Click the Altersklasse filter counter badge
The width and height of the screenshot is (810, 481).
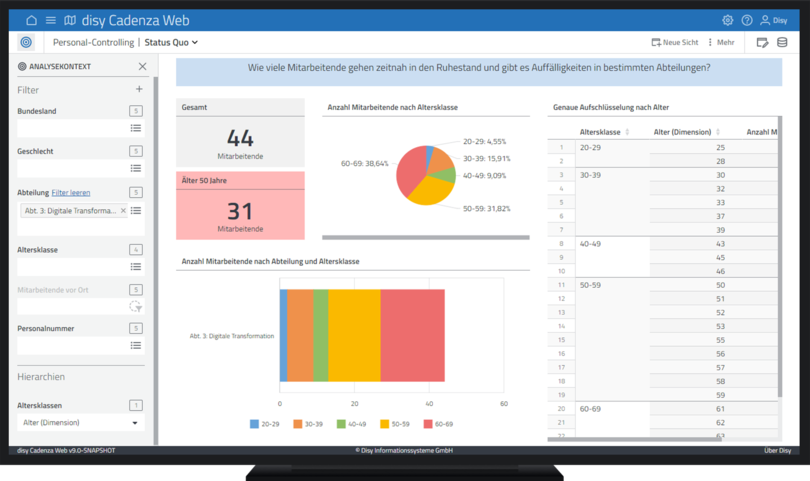[x=136, y=250]
